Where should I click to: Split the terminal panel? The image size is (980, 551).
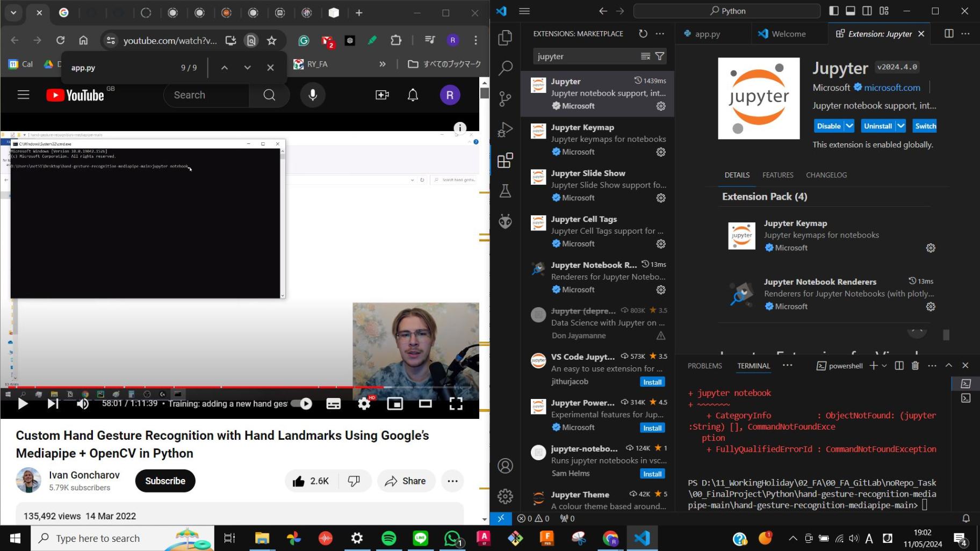(899, 365)
